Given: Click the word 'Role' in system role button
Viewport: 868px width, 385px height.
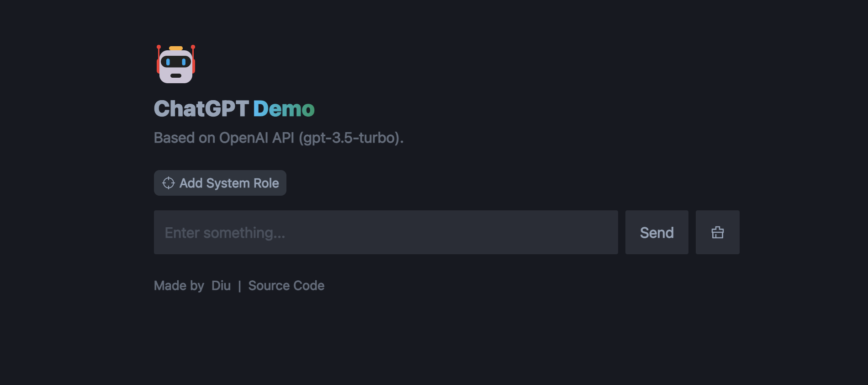Looking at the screenshot, I should click(x=266, y=183).
